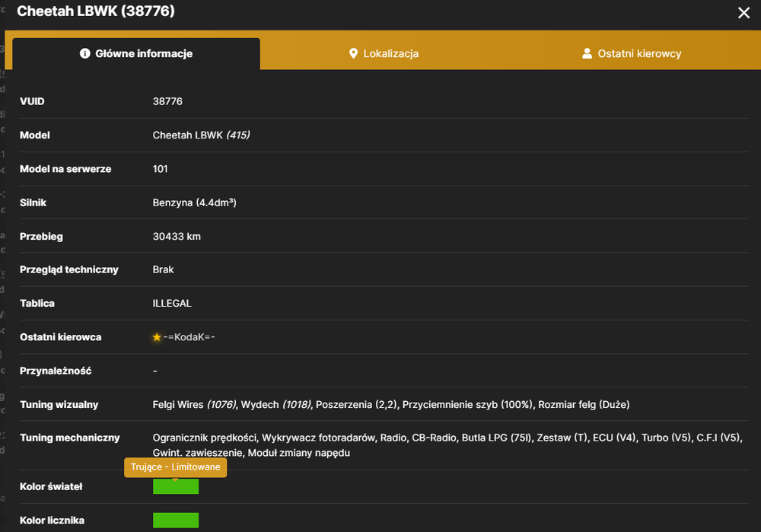Click the Kolor świateł row label
The width and height of the screenshot is (761, 532).
point(51,486)
